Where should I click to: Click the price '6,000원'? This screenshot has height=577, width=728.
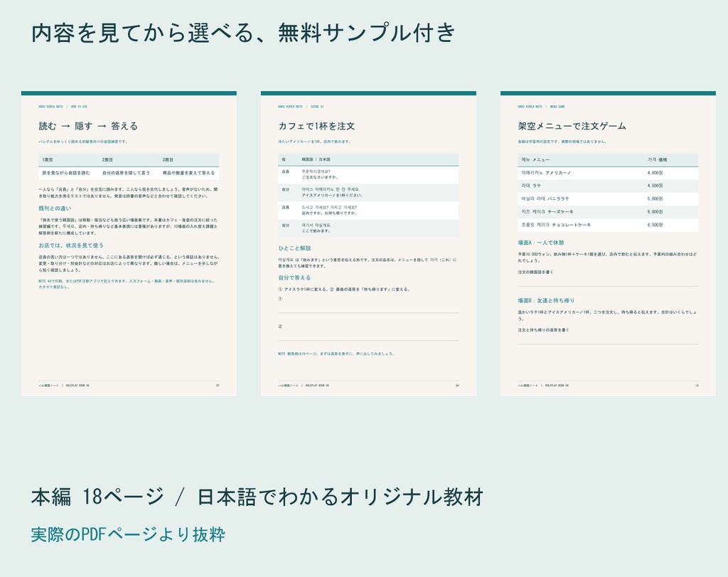tap(655, 212)
